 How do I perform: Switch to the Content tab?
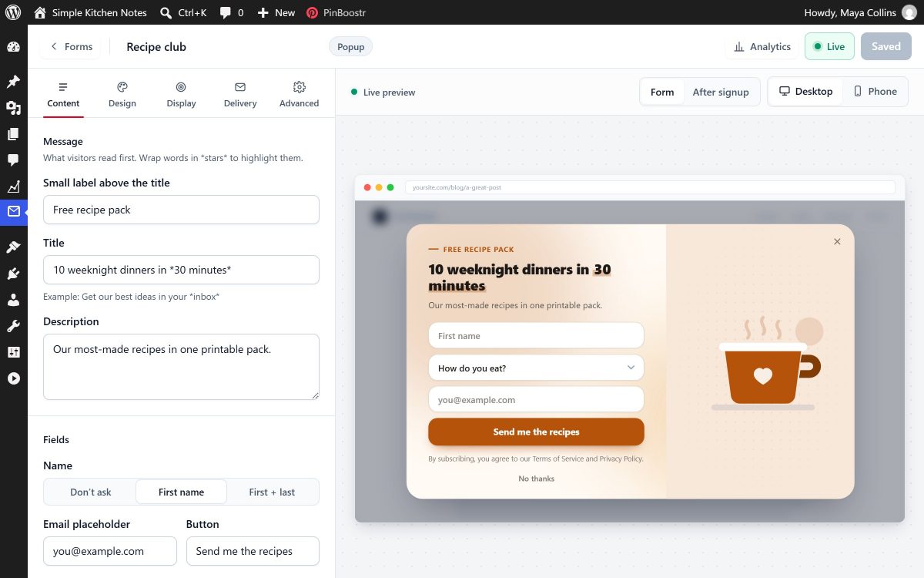tap(63, 95)
